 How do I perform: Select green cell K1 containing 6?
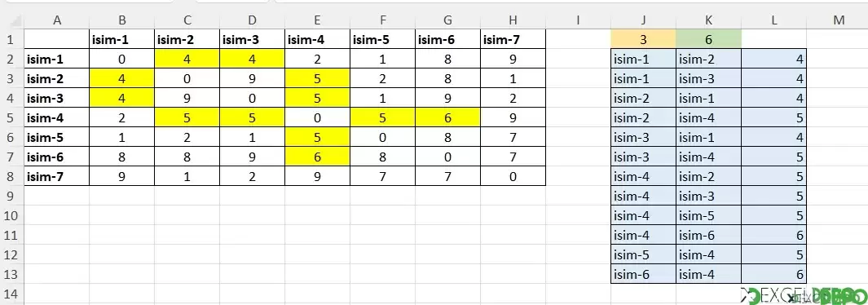tap(708, 39)
